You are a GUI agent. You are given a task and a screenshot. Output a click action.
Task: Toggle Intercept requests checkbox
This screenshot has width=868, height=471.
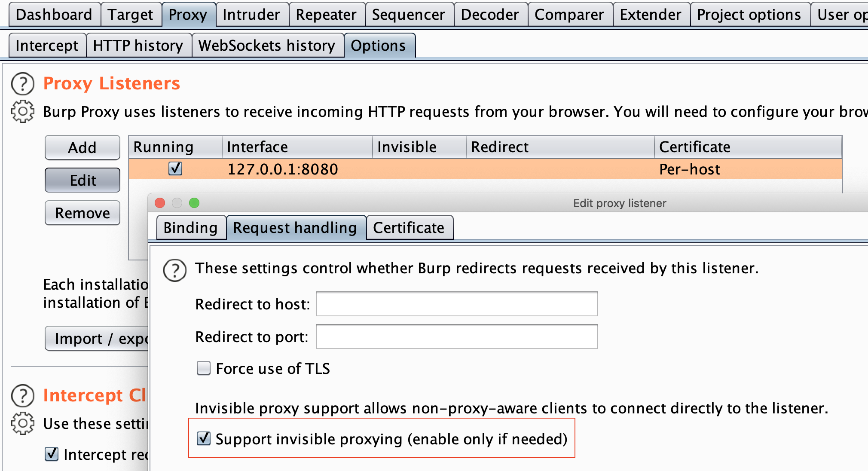[x=52, y=454]
